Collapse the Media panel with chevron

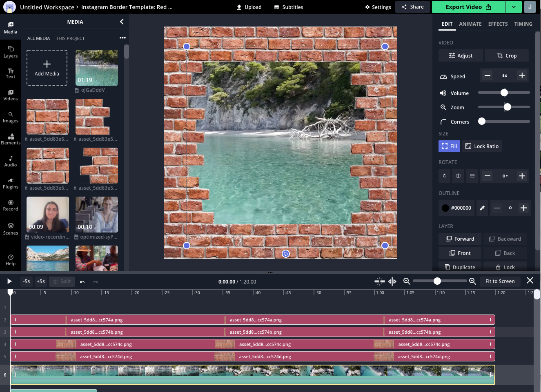(122, 22)
